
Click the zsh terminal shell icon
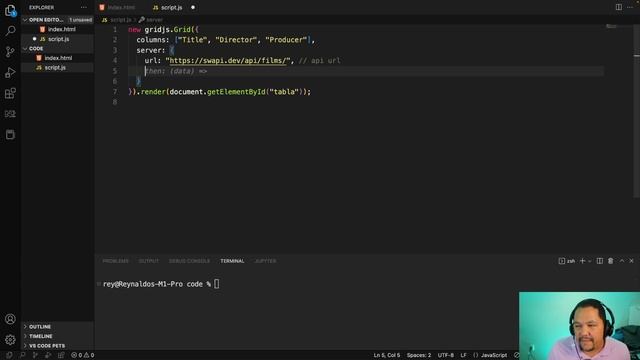tap(562, 261)
